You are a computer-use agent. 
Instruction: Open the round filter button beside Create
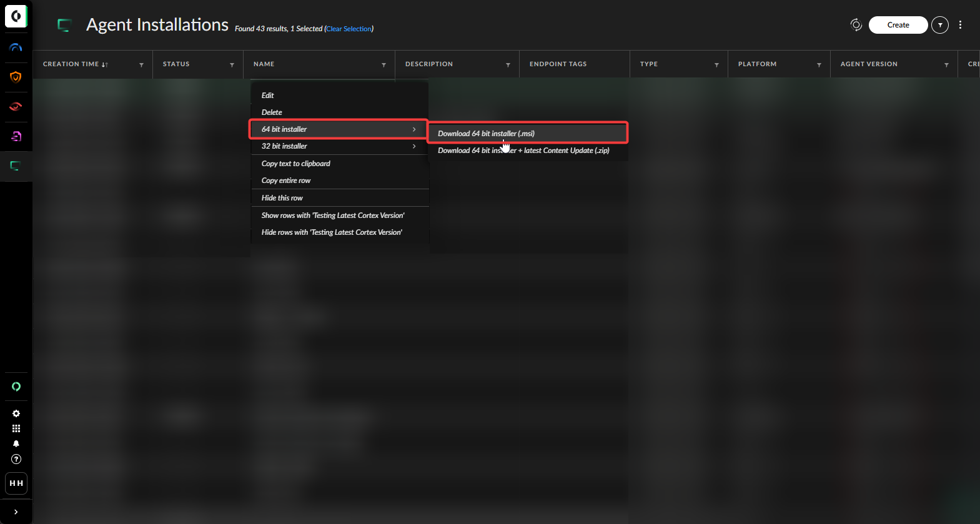939,25
